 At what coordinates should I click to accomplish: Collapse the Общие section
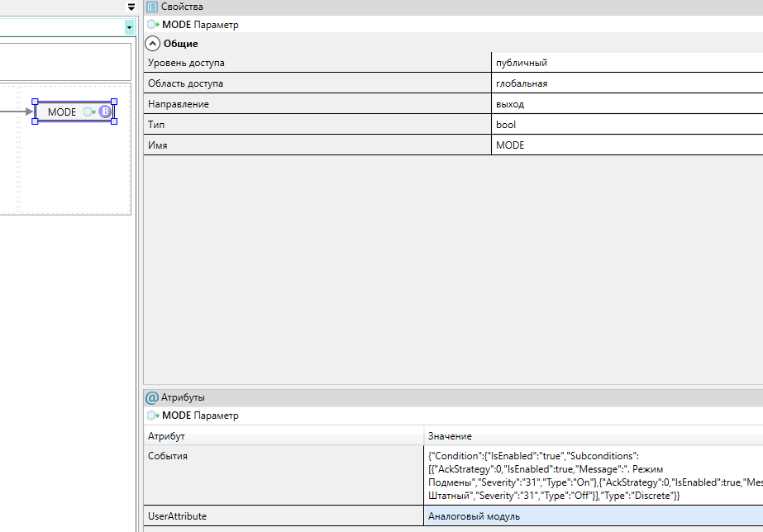[153, 44]
